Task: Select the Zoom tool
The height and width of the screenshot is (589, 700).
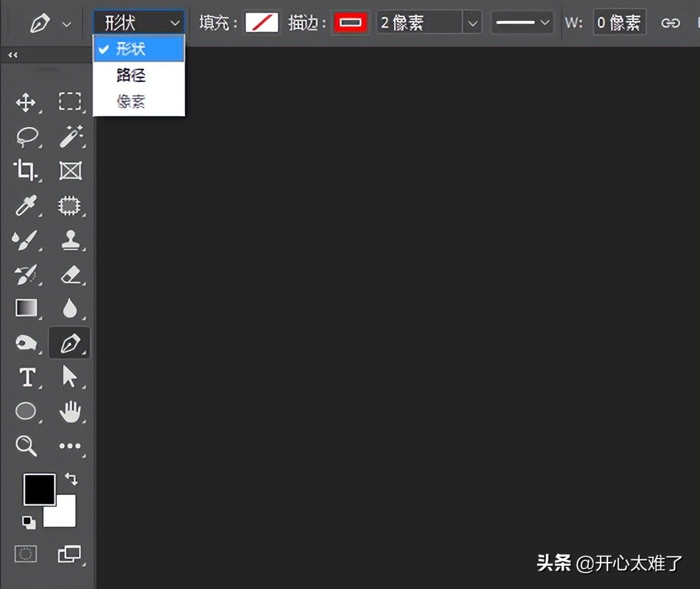Action: click(26, 447)
